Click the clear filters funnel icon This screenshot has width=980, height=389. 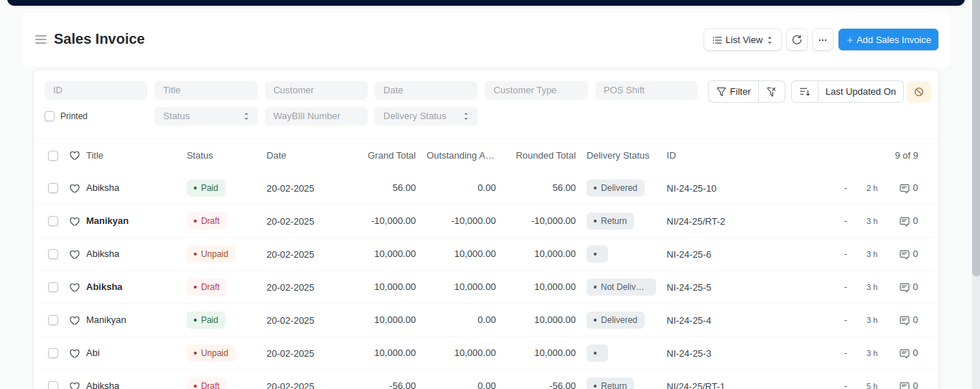(x=772, y=92)
